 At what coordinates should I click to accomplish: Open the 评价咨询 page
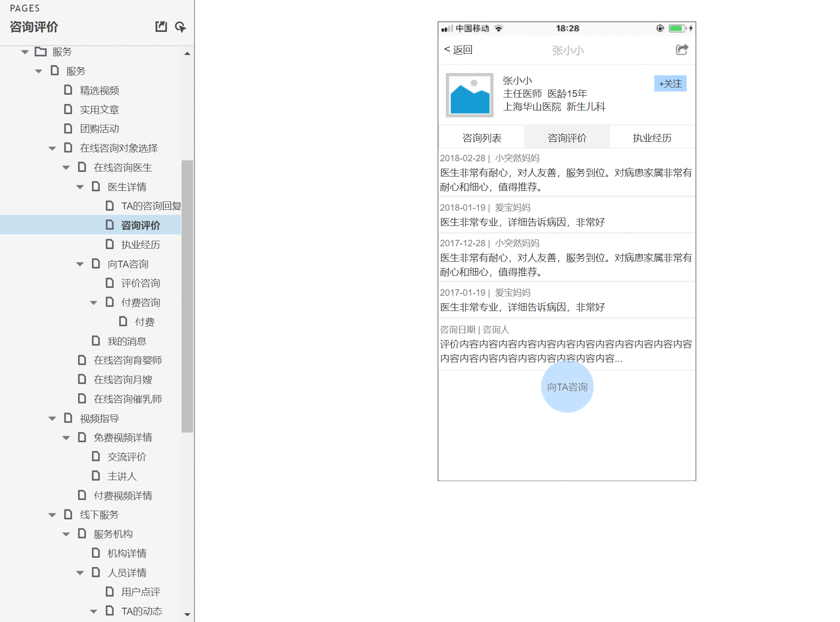pos(140,283)
